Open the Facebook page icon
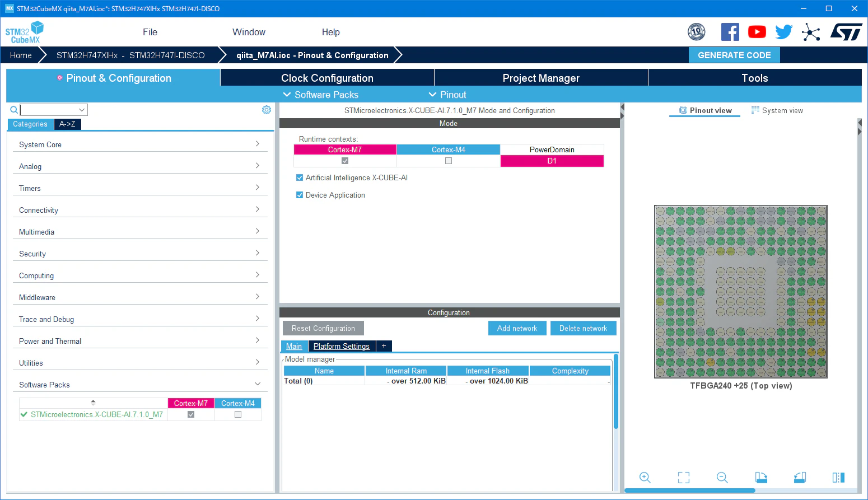 click(x=730, y=32)
